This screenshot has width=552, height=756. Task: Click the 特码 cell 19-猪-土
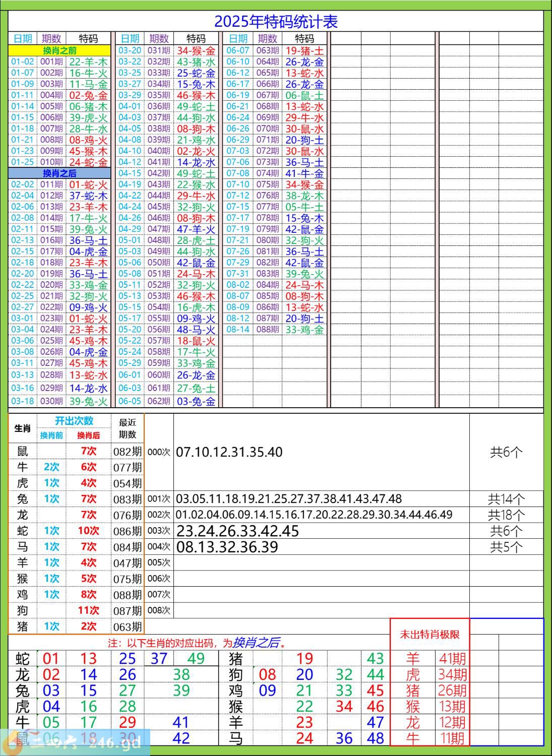(304, 50)
